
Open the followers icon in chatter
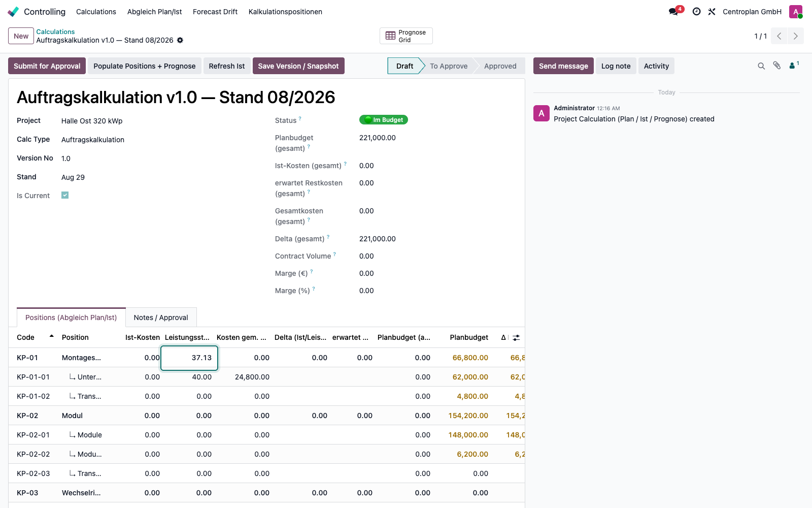[x=794, y=66]
